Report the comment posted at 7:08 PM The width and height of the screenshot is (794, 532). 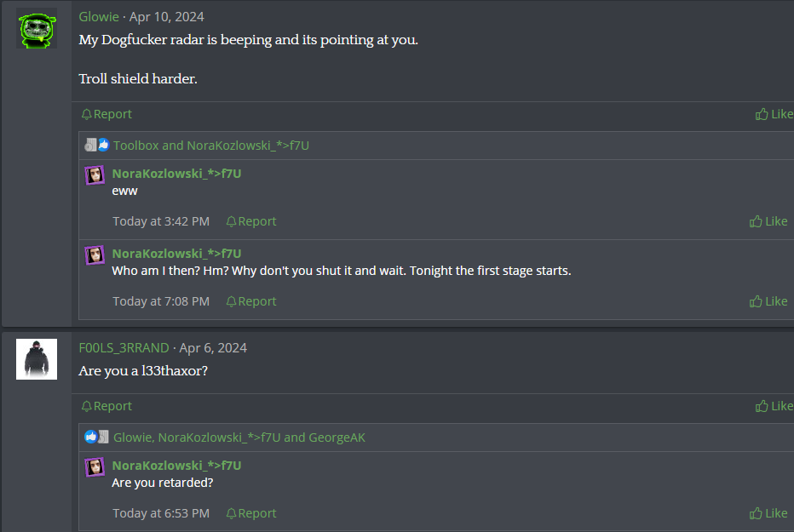(x=251, y=301)
